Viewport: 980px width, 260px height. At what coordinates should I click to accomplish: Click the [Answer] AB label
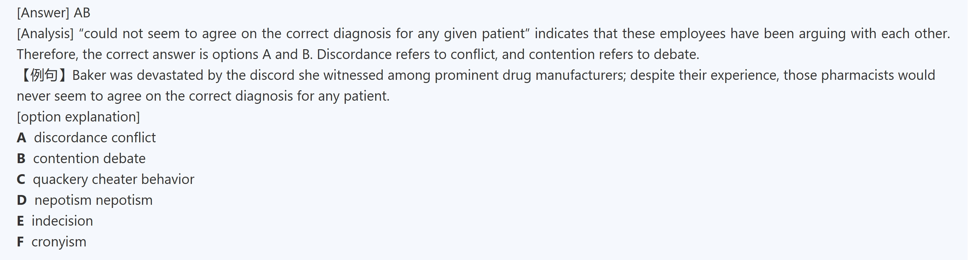53,13
